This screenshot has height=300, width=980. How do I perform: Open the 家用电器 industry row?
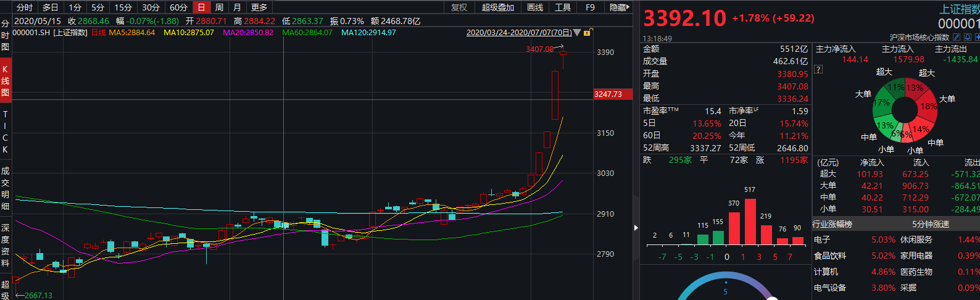pos(939,256)
